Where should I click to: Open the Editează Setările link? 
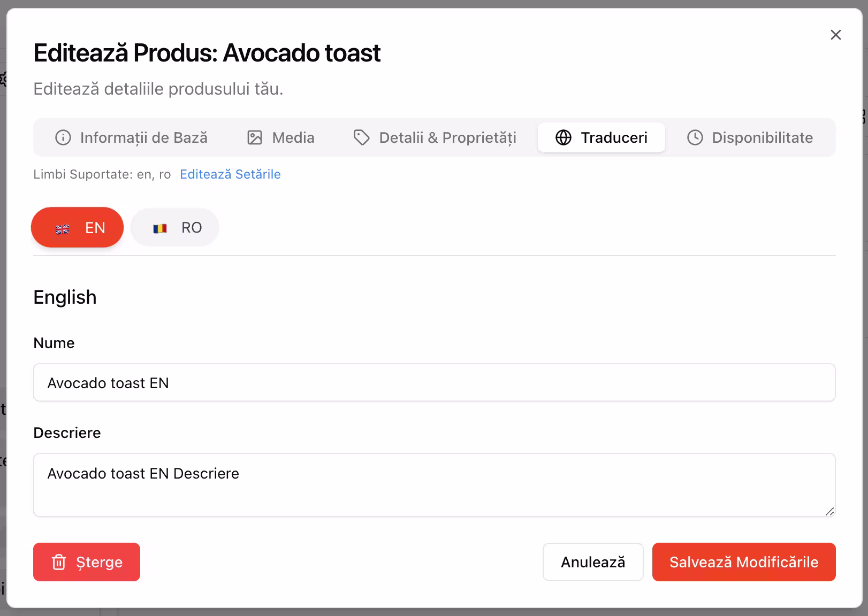pos(230,174)
